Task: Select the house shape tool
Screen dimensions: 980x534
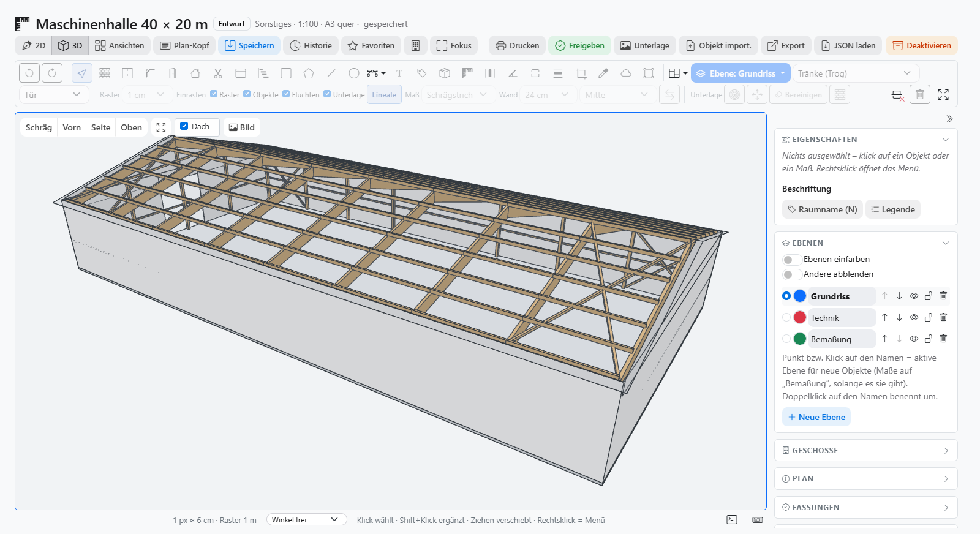Action: [195, 73]
